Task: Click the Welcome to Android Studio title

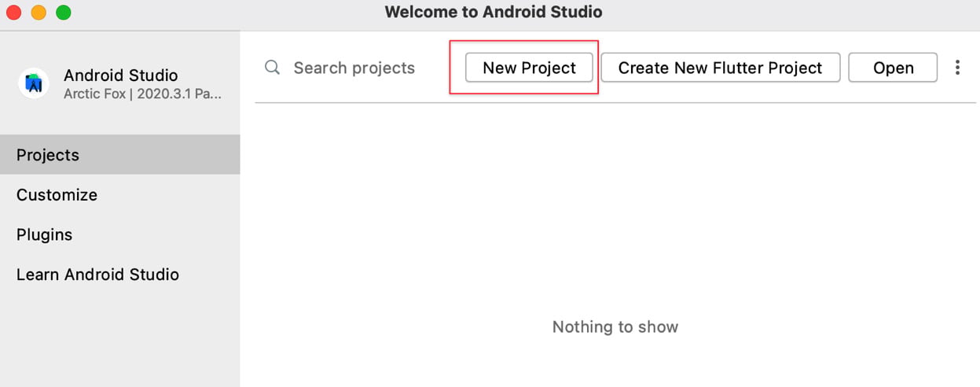Action: tap(494, 13)
